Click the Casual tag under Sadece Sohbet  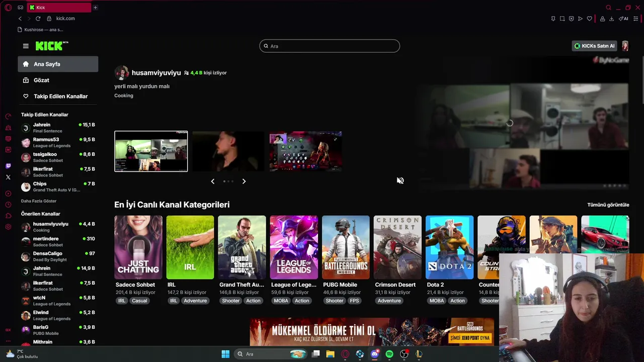(x=139, y=301)
